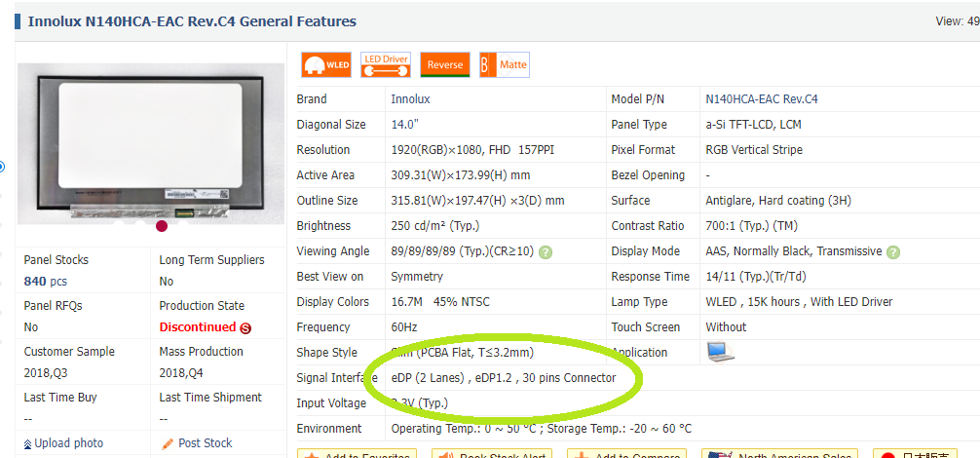Click the Model P/N value N140HCA-EAC Rev.C4
Viewport: 980px width, 458px height.
click(762, 98)
